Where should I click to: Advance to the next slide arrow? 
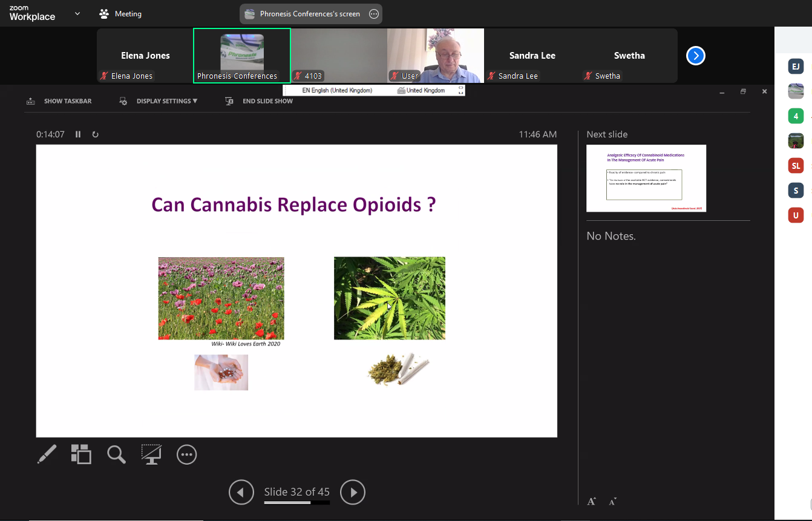(x=353, y=492)
